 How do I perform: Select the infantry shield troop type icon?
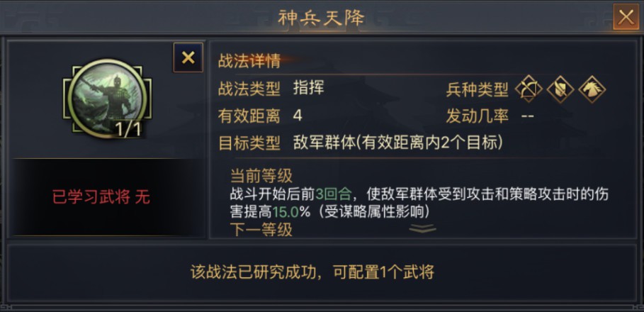point(560,89)
